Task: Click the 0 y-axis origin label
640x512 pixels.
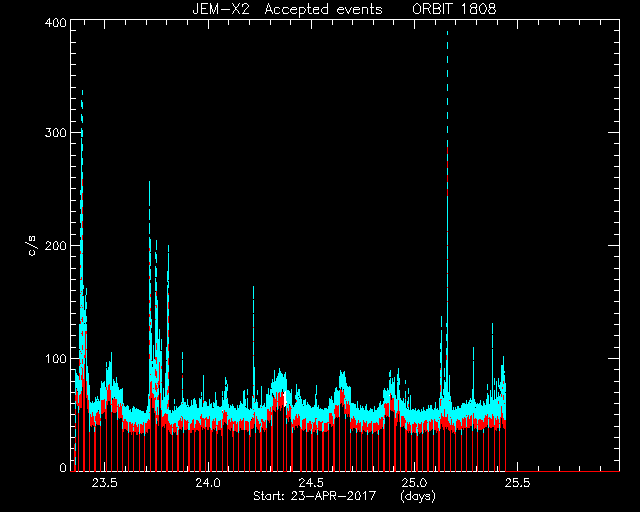Action: [63, 467]
